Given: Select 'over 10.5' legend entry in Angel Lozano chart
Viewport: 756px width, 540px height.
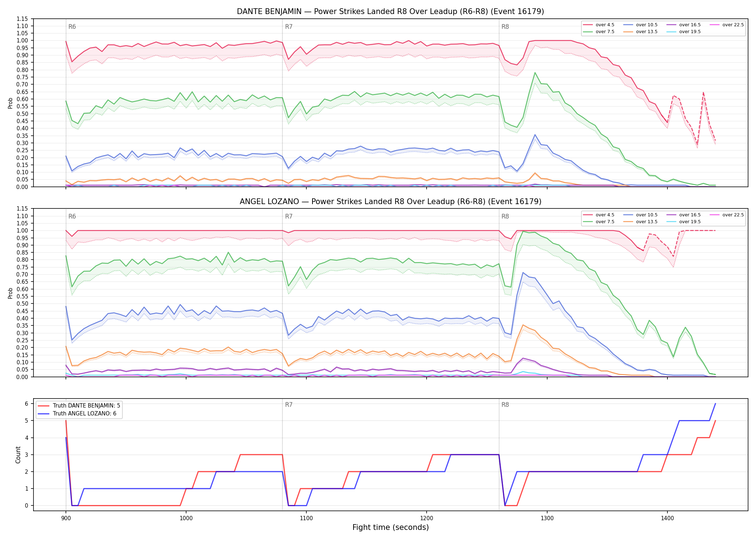Looking at the screenshot, I should [640, 215].
